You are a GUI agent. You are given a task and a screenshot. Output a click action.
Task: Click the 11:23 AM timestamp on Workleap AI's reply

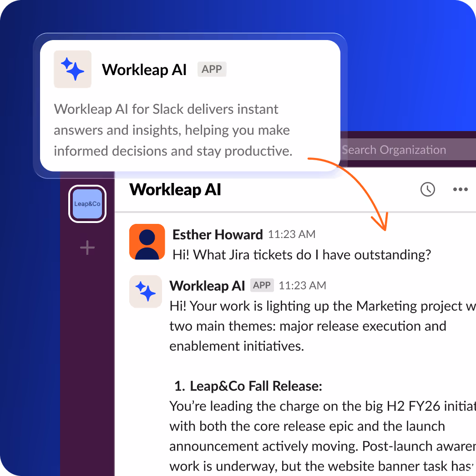[302, 285]
